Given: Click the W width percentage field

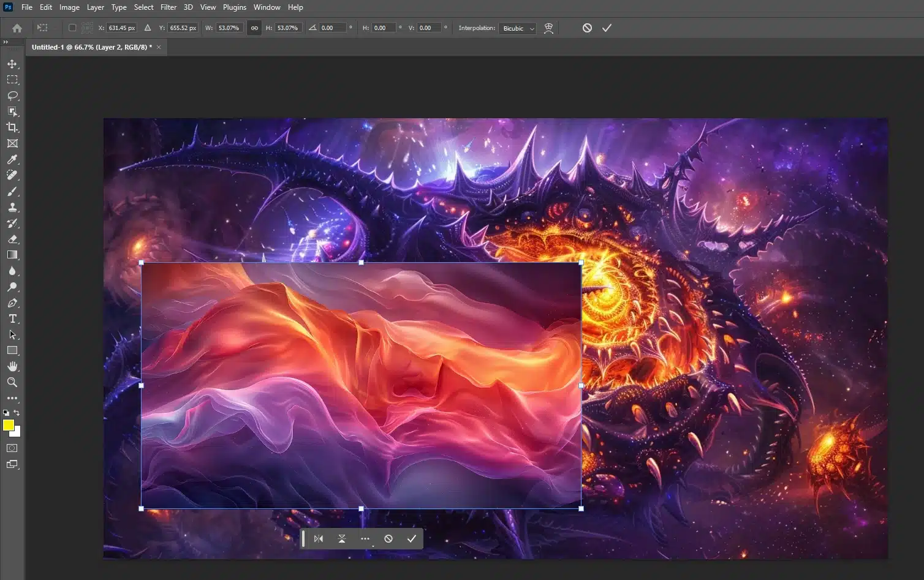Looking at the screenshot, I should pos(229,28).
